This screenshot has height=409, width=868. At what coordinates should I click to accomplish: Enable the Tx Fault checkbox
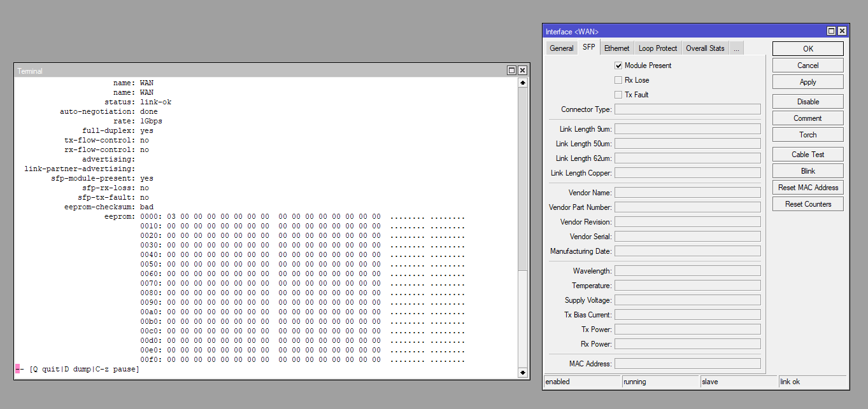pos(618,94)
